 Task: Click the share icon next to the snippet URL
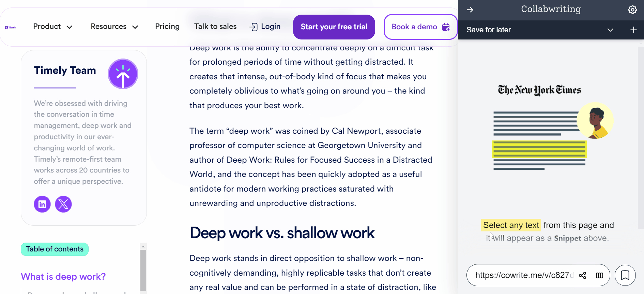583,275
